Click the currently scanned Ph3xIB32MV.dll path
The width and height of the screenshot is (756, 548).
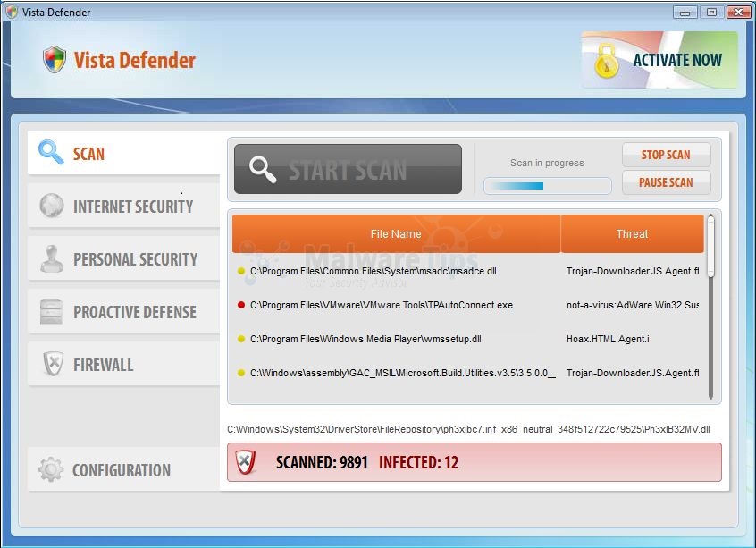468,429
